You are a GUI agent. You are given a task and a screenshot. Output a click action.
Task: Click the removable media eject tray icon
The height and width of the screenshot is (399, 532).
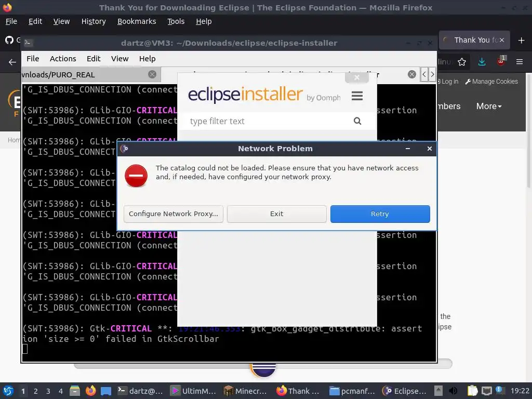point(438,391)
